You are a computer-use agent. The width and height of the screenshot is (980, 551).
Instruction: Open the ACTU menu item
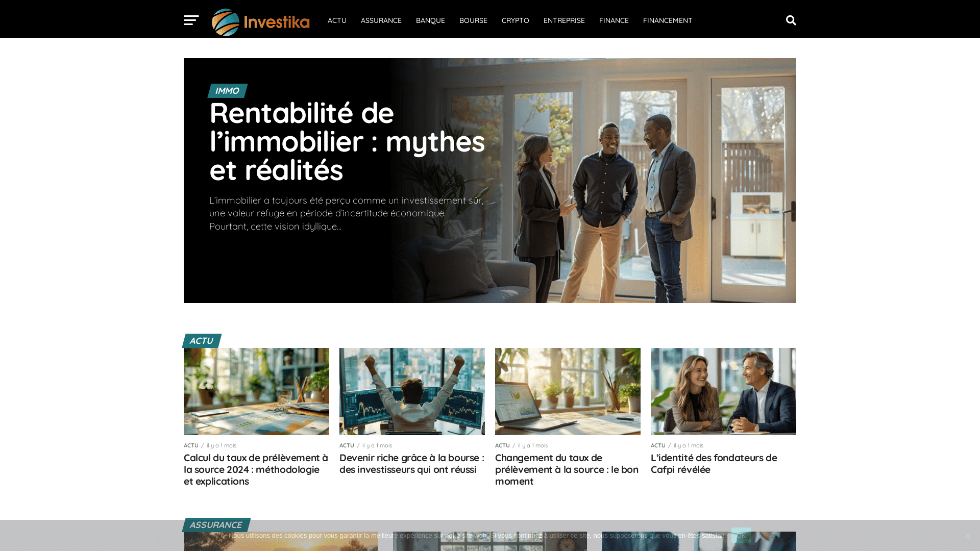[x=337, y=20]
